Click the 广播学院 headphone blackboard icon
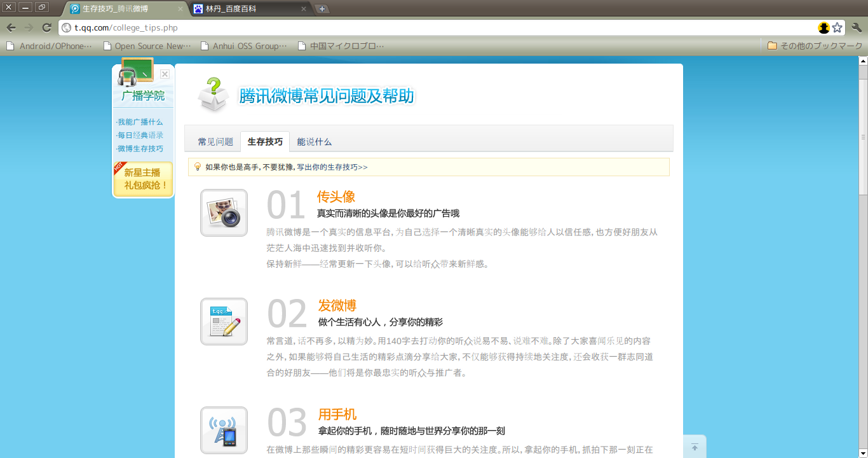This screenshot has height=458, width=868. [x=135, y=72]
